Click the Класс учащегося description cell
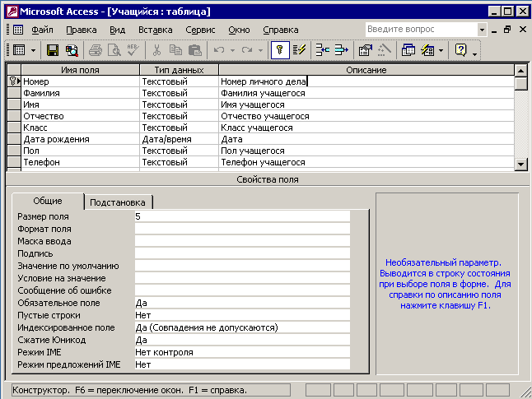532x399 pixels. 366,128
